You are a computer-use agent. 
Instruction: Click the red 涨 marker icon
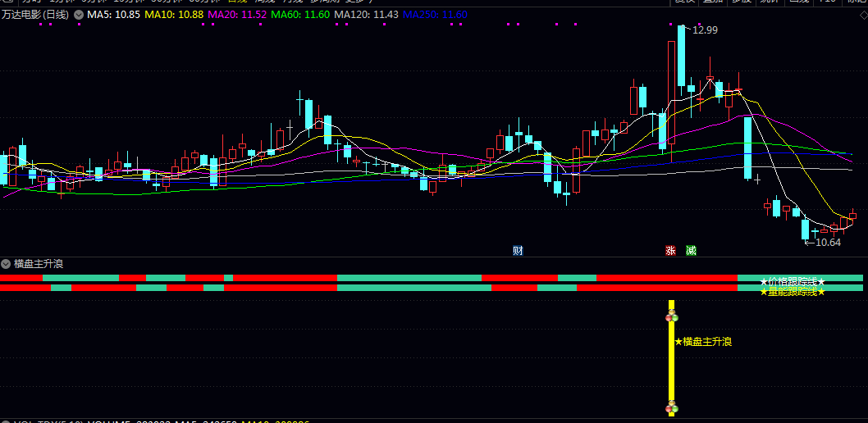click(x=670, y=251)
